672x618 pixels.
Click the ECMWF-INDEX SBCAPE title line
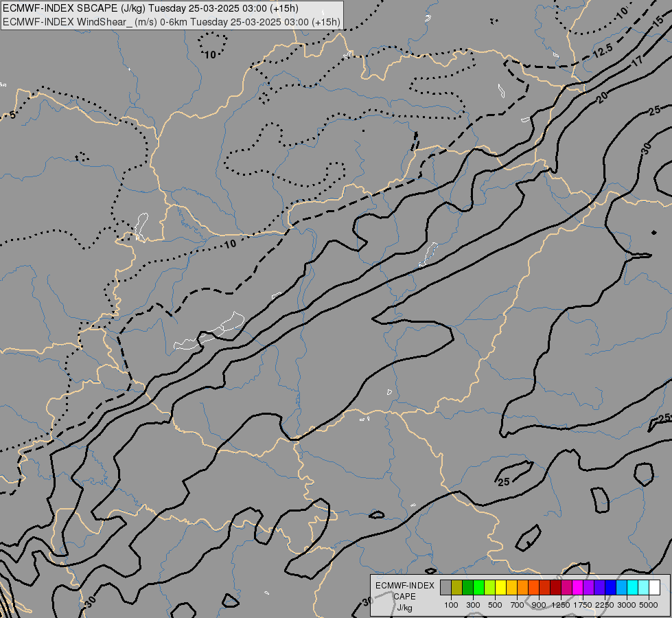click(150, 8)
